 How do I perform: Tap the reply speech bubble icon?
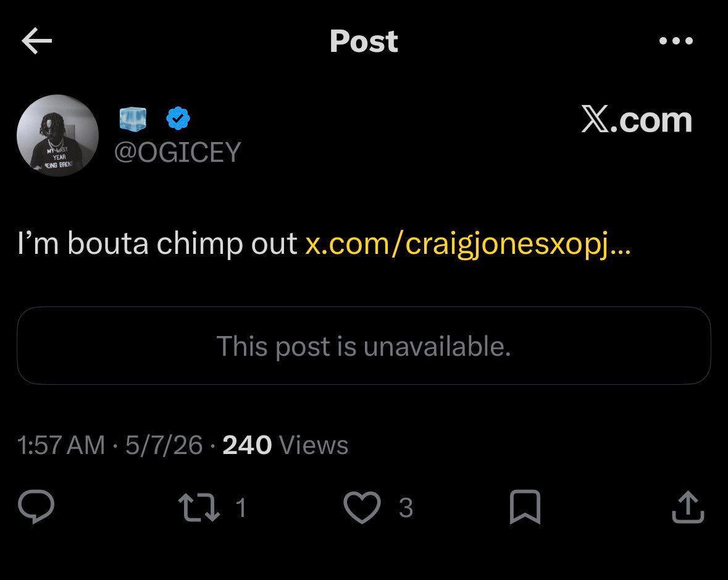pyautogui.click(x=36, y=506)
